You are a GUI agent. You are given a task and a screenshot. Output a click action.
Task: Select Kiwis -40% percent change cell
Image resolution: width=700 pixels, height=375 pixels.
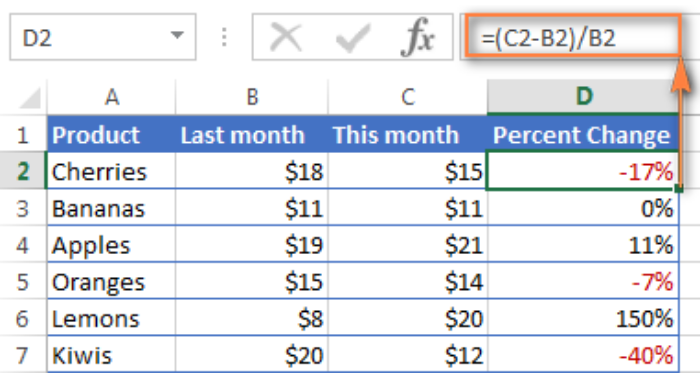(x=583, y=355)
